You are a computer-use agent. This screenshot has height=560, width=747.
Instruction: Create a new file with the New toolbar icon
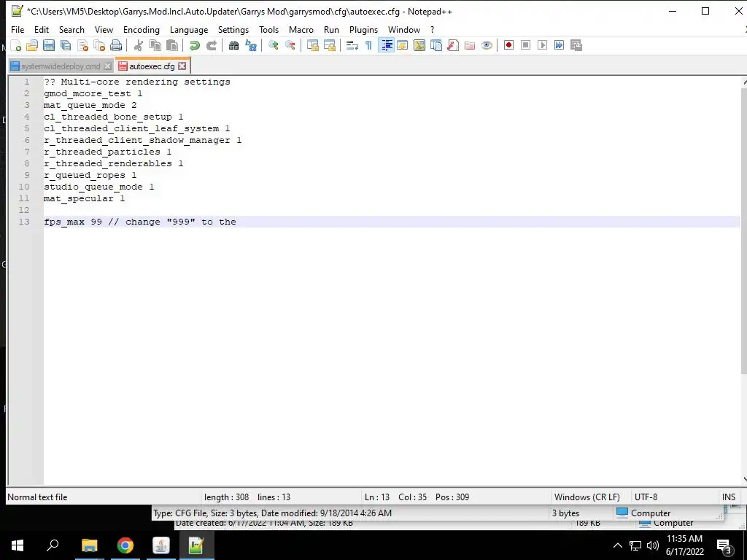coord(16,45)
